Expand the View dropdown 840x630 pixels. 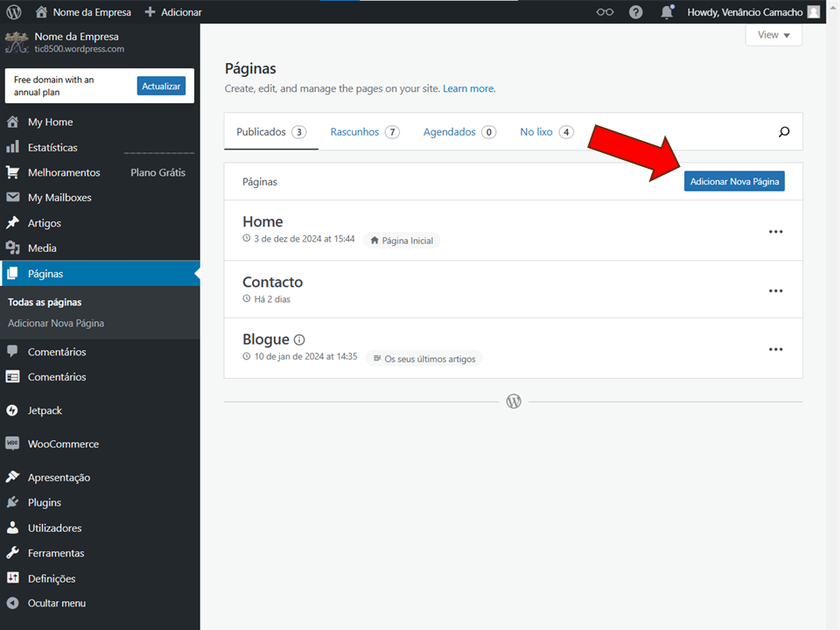(x=773, y=35)
